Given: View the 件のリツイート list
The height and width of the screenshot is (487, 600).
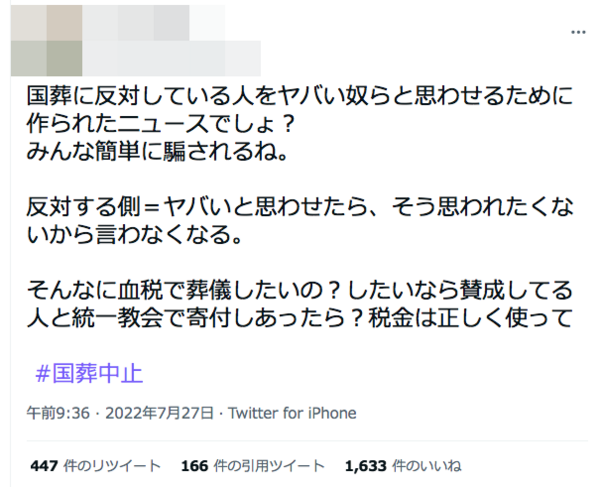Looking at the screenshot, I should (112, 466).
